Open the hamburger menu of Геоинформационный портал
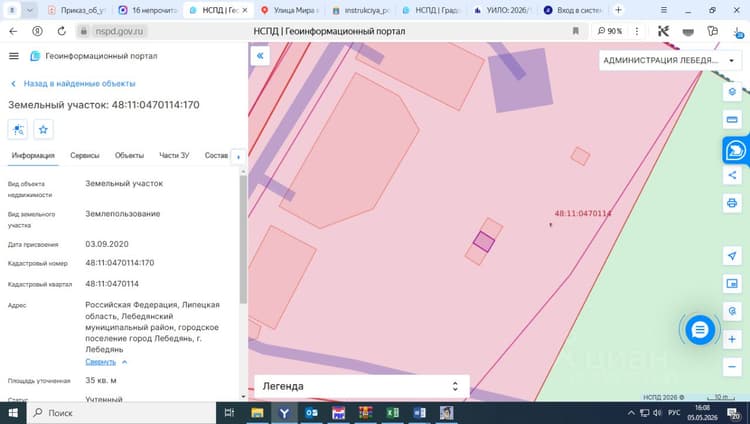This screenshot has height=424, width=750. point(14,56)
